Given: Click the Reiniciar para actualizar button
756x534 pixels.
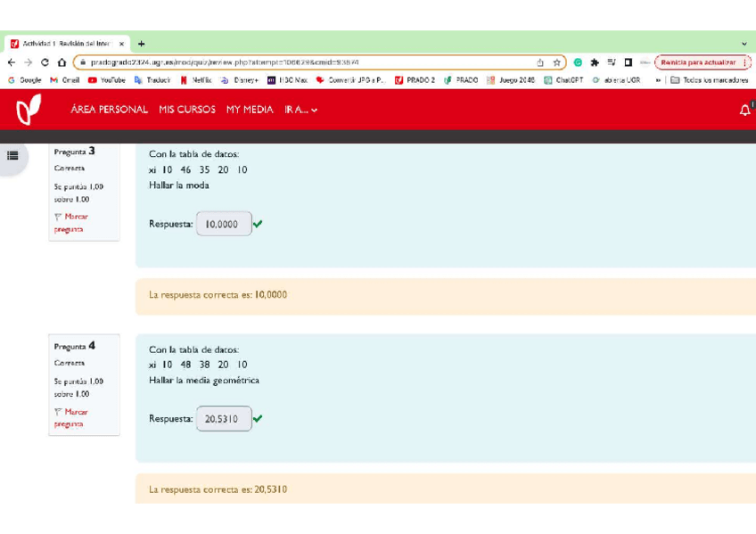Looking at the screenshot, I should point(702,62).
